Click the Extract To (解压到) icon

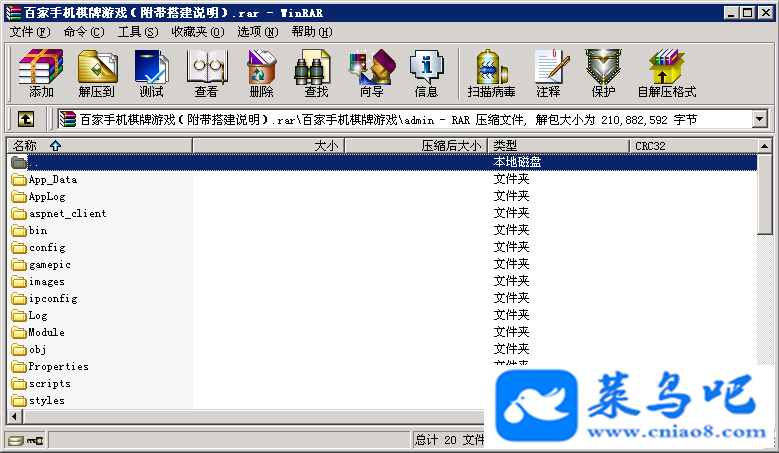97,73
